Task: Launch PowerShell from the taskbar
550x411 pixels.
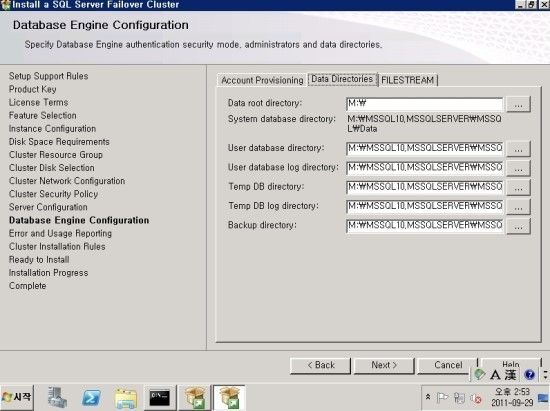Action: (91, 398)
